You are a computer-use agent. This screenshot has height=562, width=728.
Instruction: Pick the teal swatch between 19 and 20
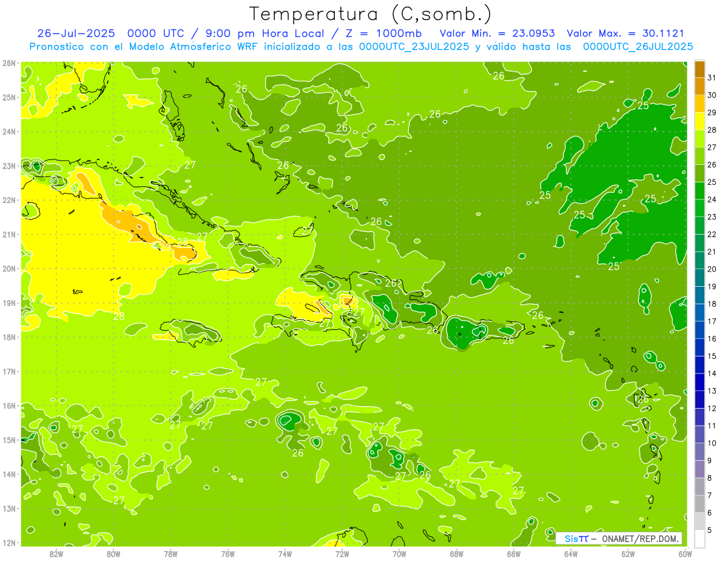point(699,278)
